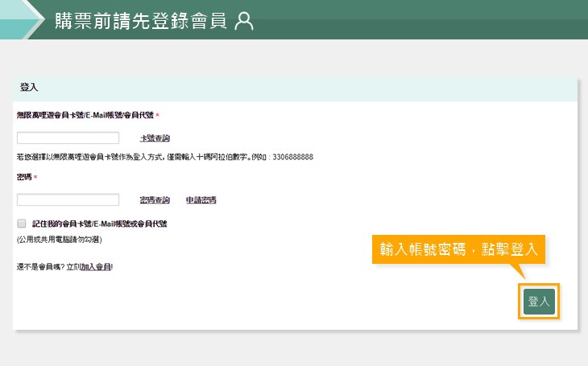
Task: Click the example number 3306888888 text
Action: [292, 157]
